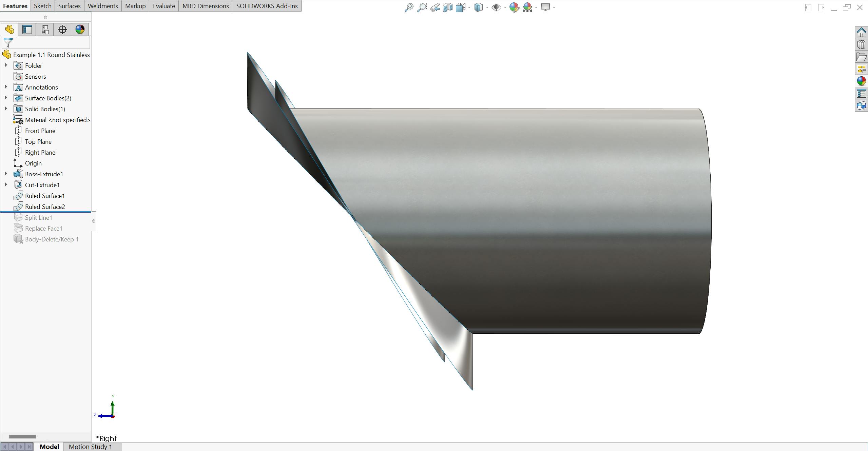Select the Zoom to Fit tool
Screen dimensions: 868x451
click(x=409, y=7)
